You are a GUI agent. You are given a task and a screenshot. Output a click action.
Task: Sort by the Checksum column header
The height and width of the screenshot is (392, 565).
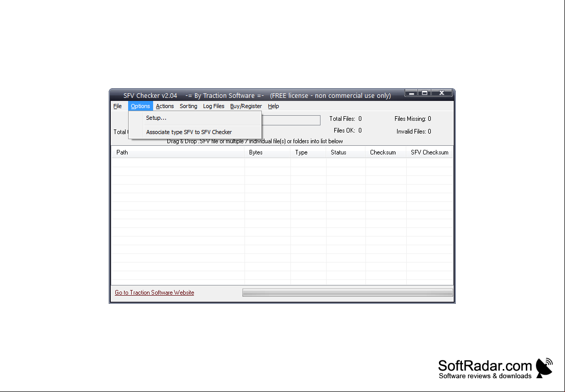385,152
